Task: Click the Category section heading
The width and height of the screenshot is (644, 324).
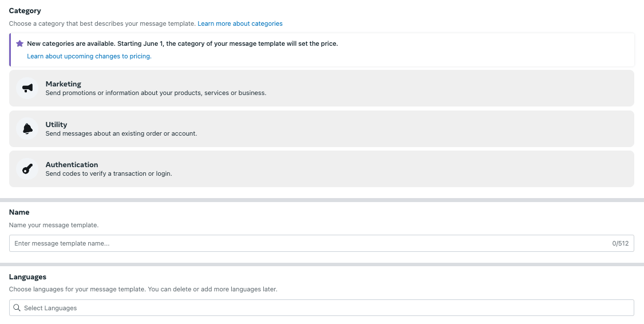Action: pyautogui.click(x=25, y=11)
